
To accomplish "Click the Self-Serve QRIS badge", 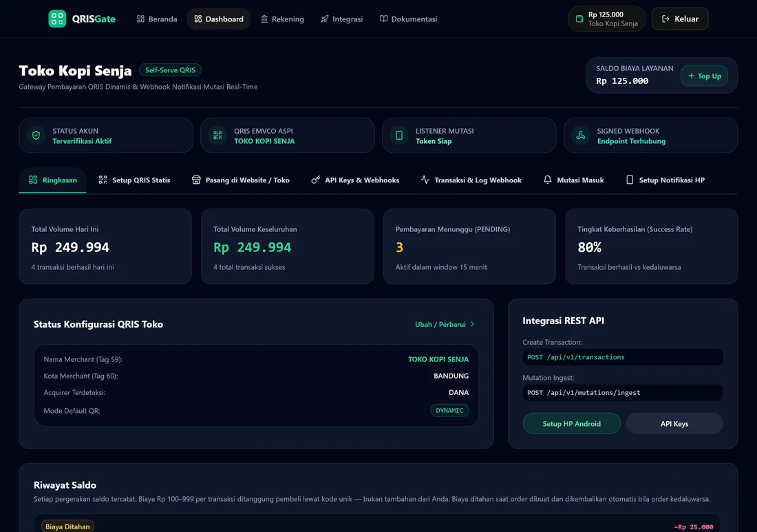I will tap(170, 70).
